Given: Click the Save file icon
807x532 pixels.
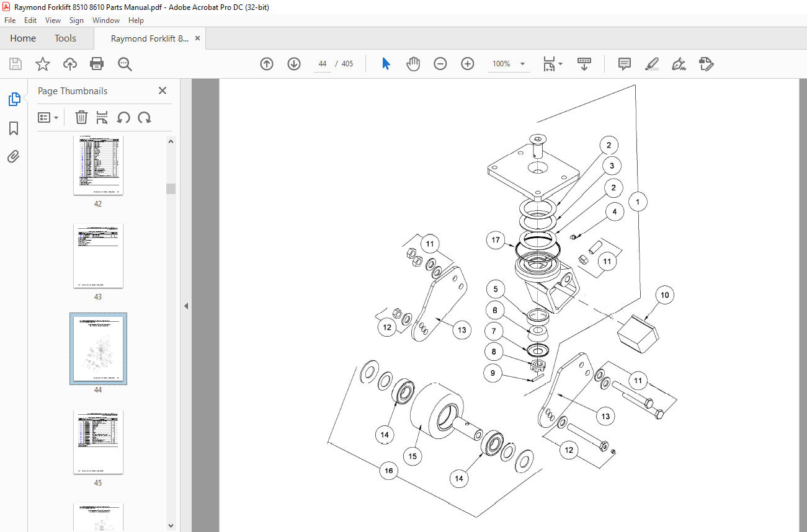Looking at the screenshot, I should click(x=16, y=64).
